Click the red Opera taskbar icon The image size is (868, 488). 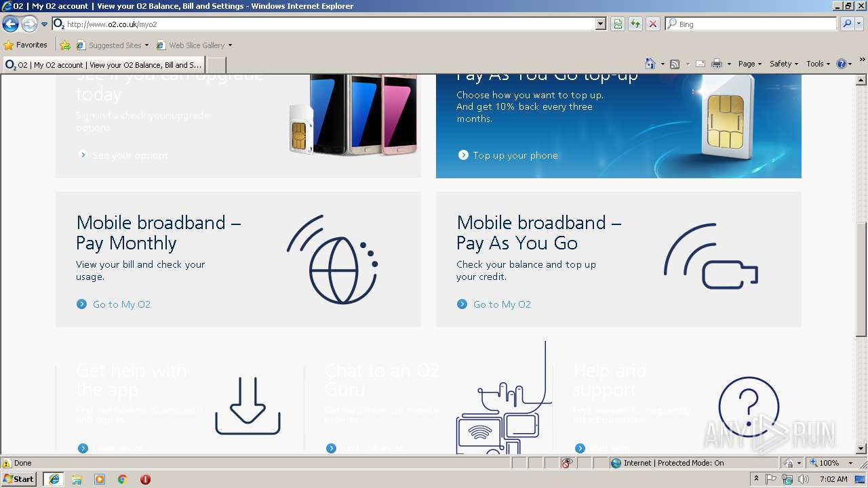pyautogui.click(x=145, y=479)
